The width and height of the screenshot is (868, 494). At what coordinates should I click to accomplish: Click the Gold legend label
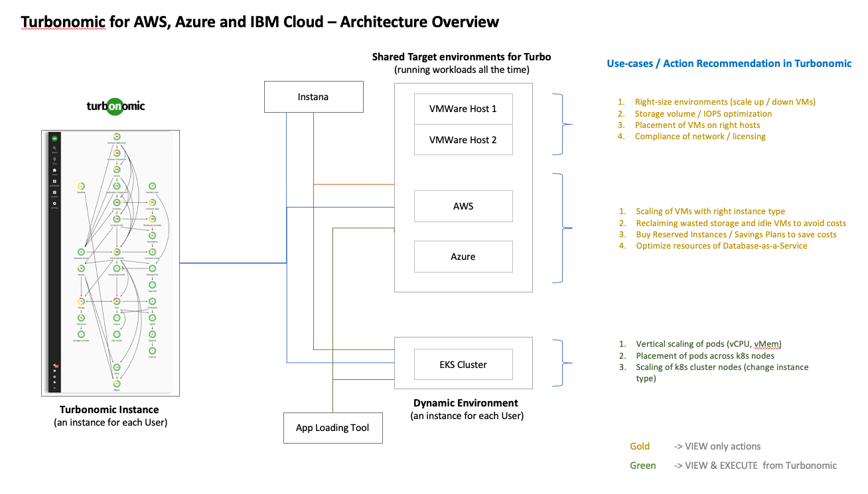[x=640, y=446]
